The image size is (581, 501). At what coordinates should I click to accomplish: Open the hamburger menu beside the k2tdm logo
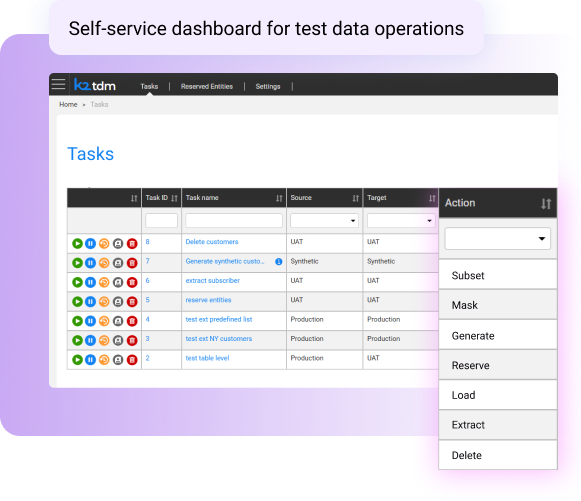pyautogui.click(x=58, y=84)
